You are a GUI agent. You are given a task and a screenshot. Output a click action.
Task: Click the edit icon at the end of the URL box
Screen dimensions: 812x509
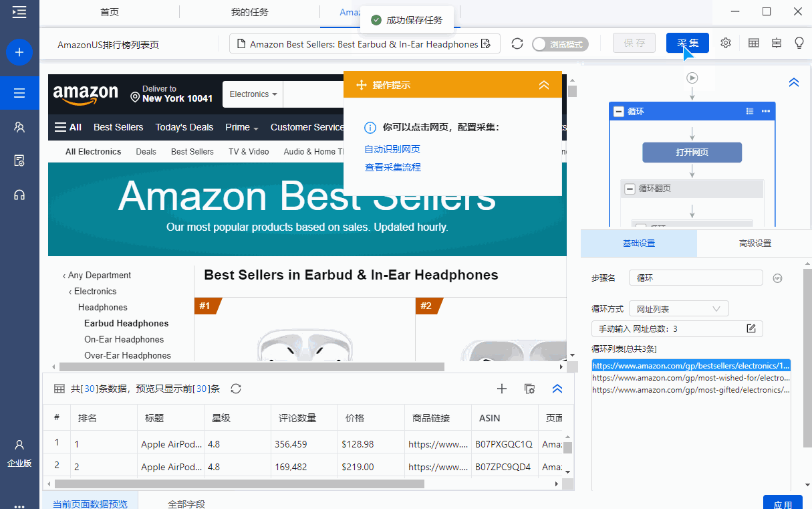(487, 44)
